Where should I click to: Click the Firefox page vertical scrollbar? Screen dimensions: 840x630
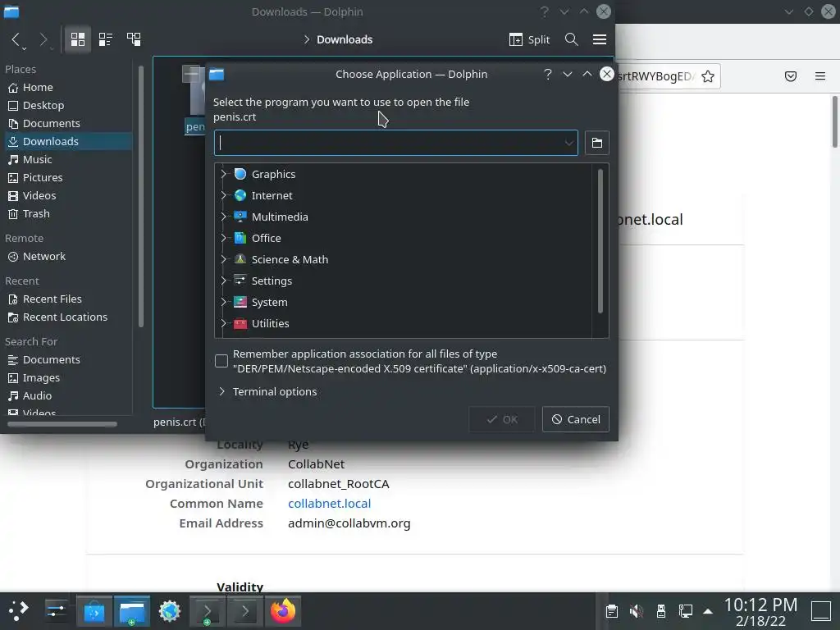click(x=834, y=121)
